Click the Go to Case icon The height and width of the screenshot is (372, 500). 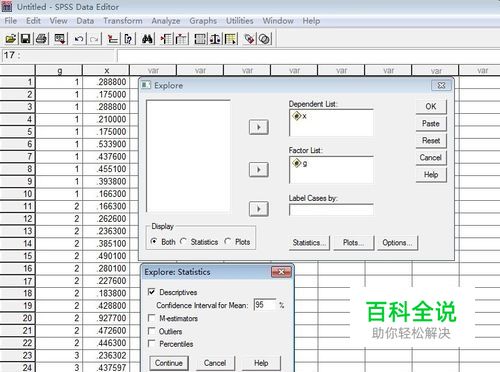pyautogui.click(x=113, y=39)
